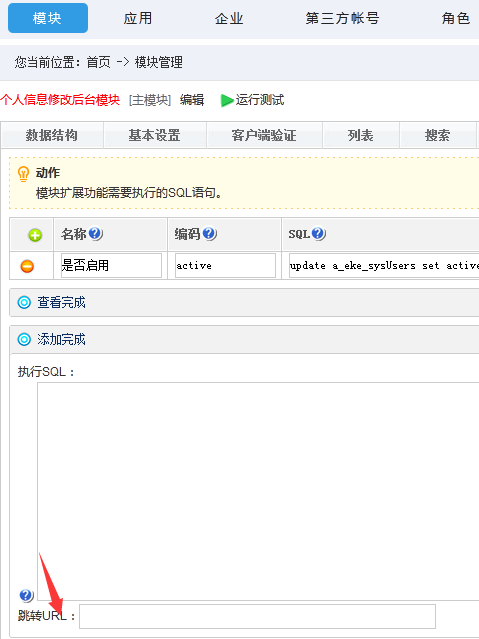
Task: Open help icon beside 名称 column
Action: [95, 234]
